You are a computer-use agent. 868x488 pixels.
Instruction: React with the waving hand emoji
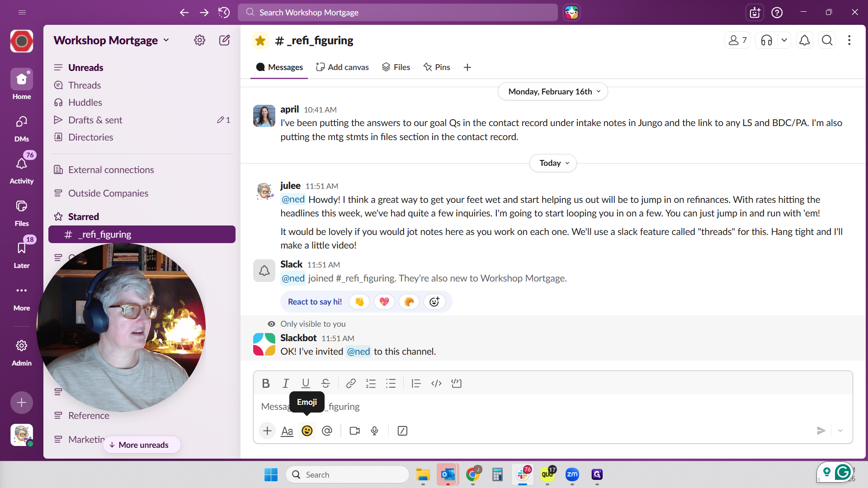359,302
